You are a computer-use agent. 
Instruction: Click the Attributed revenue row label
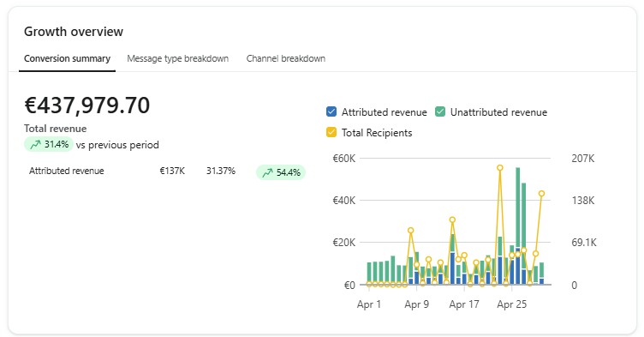pos(67,171)
